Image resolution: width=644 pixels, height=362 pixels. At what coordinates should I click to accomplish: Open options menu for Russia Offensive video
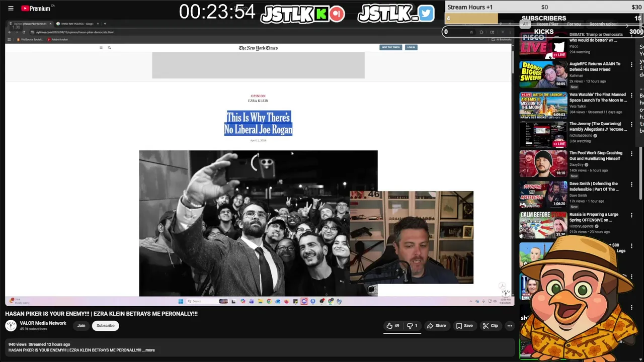[x=631, y=215]
